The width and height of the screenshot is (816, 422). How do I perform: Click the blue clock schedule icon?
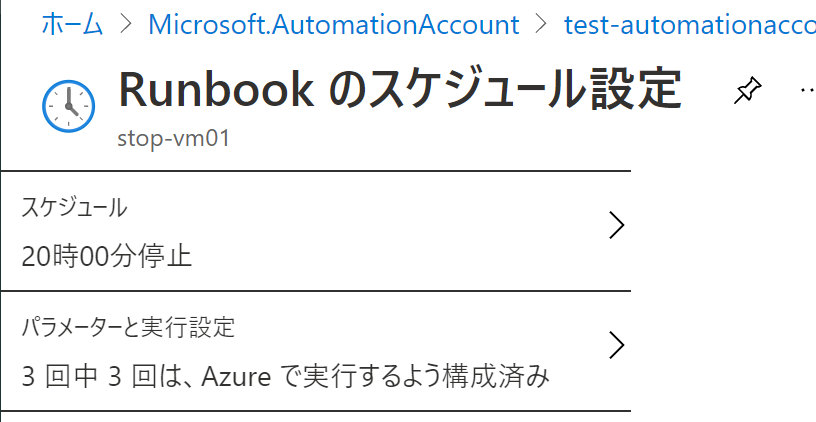[68, 106]
